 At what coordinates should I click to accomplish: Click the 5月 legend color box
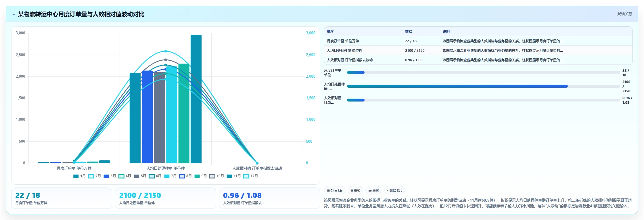(136, 176)
